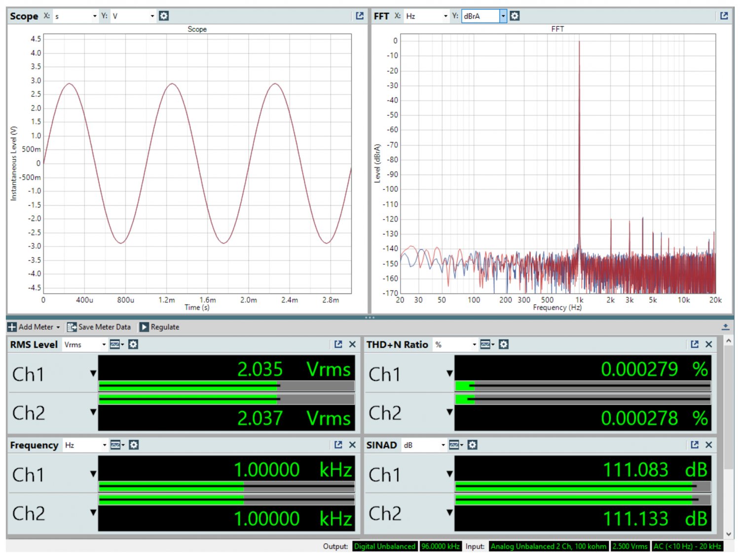Open FFT graph settings gear
The height and width of the screenshot is (560, 740).
click(x=515, y=16)
